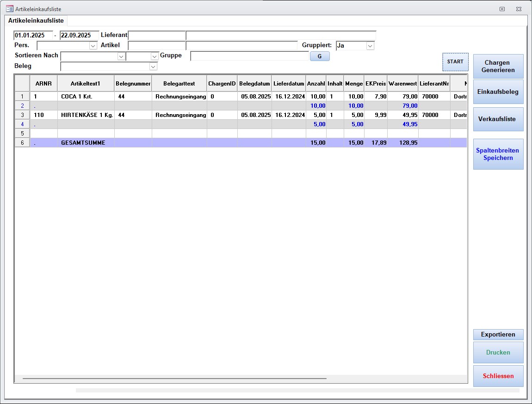Select row 3 via its row header
Screen dimensions: 532x404
click(x=22, y=115)
